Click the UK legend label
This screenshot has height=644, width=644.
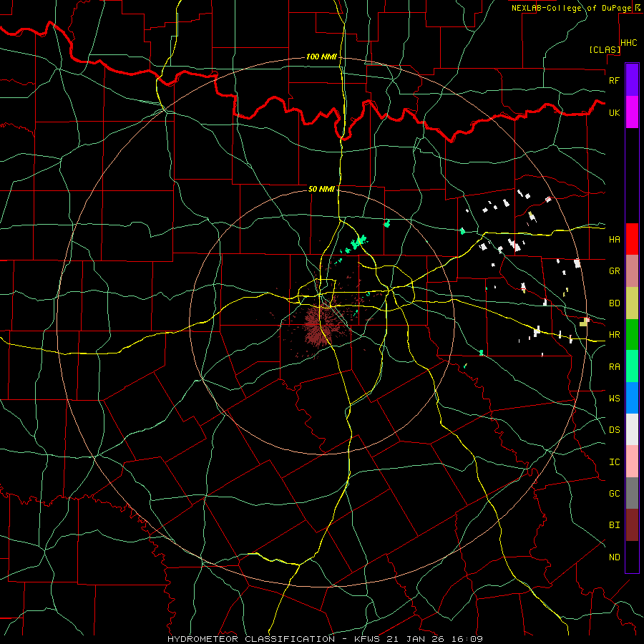[614, 112]
